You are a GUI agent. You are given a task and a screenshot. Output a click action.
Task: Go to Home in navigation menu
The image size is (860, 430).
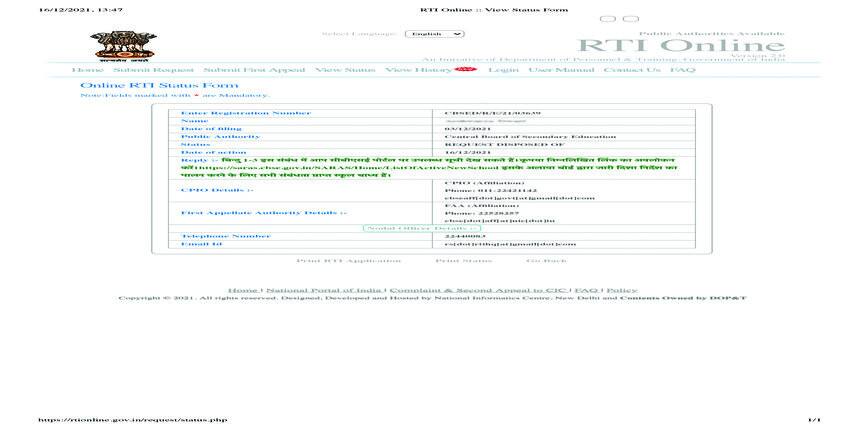(87, 70)
